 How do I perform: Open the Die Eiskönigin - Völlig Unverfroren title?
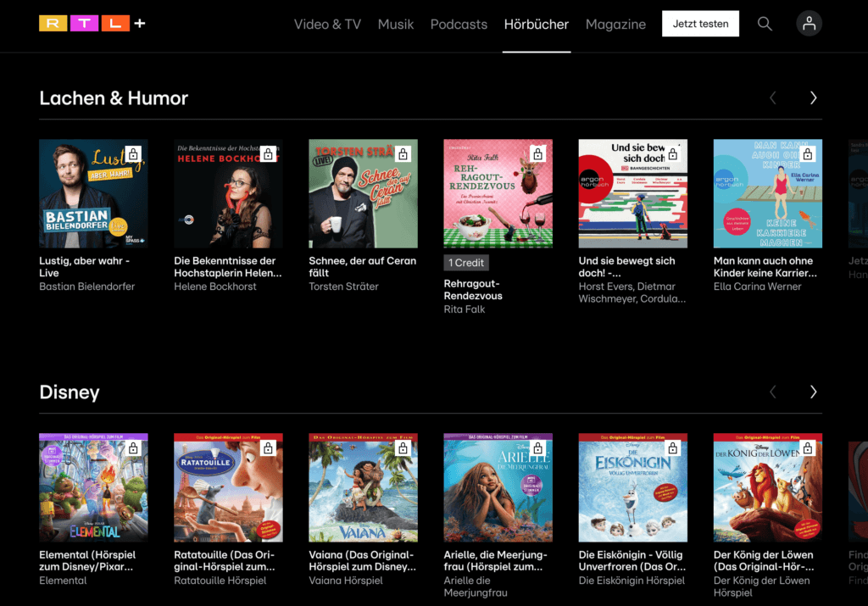coord(632,560)
